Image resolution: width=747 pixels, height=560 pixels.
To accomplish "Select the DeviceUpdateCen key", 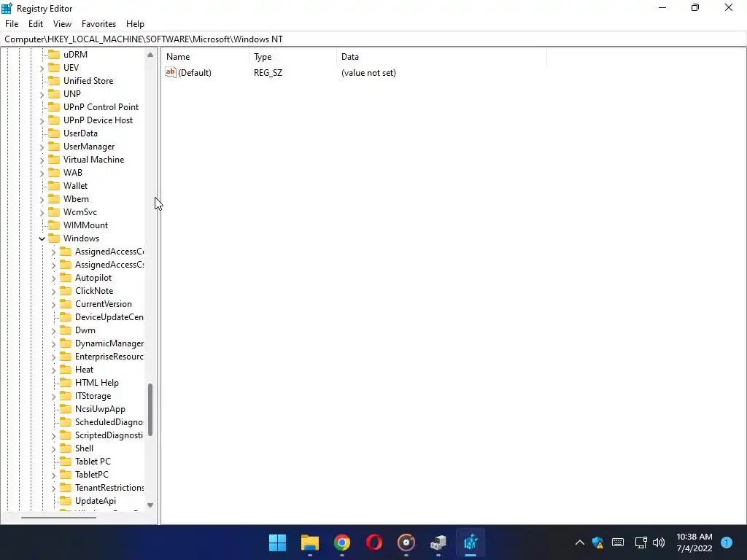I will click(x=109, y=317).
